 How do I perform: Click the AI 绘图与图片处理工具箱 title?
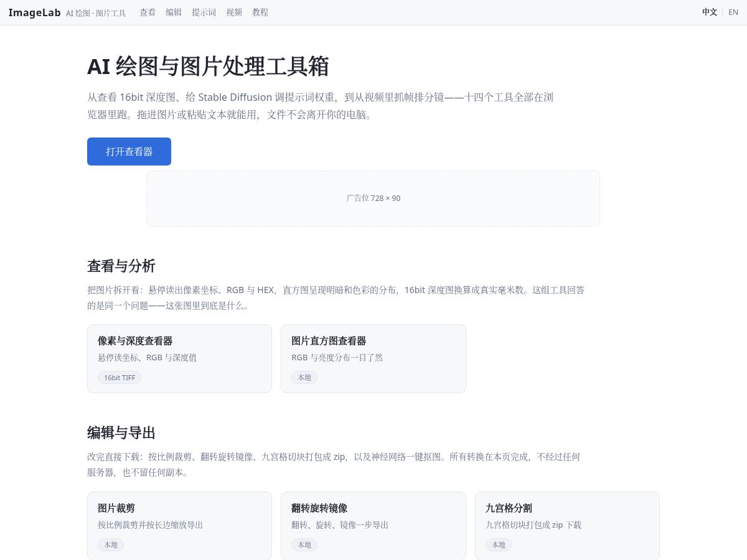(208, 66)
